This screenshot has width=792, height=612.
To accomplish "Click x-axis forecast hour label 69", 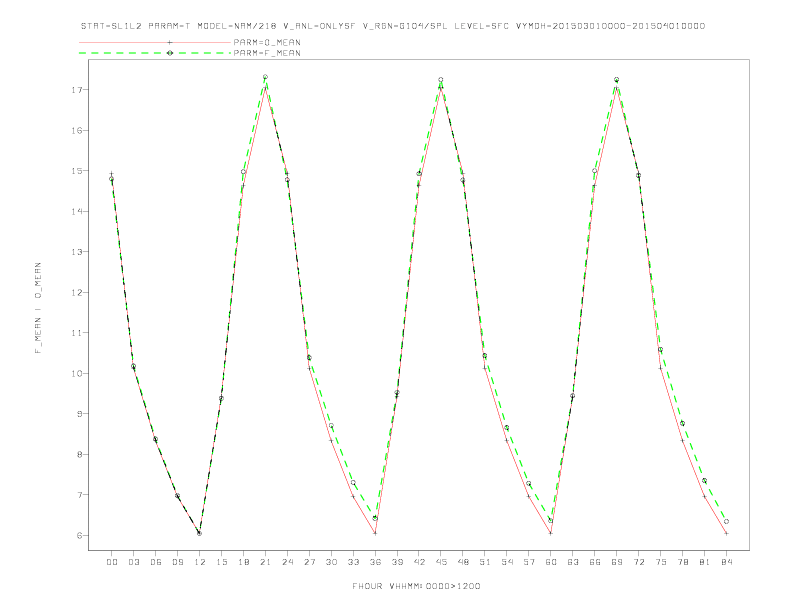I will point(616,562).
